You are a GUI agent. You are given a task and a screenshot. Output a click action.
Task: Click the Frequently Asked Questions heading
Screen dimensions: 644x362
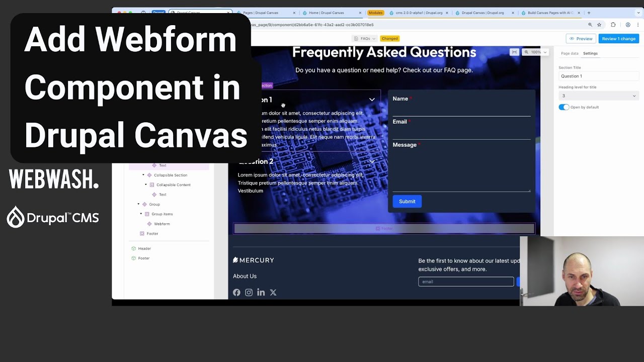click(x=384, y=52)
